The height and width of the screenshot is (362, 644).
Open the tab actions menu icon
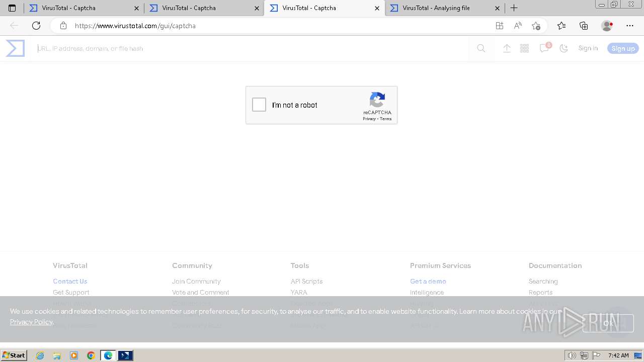[x=12, y=8]
